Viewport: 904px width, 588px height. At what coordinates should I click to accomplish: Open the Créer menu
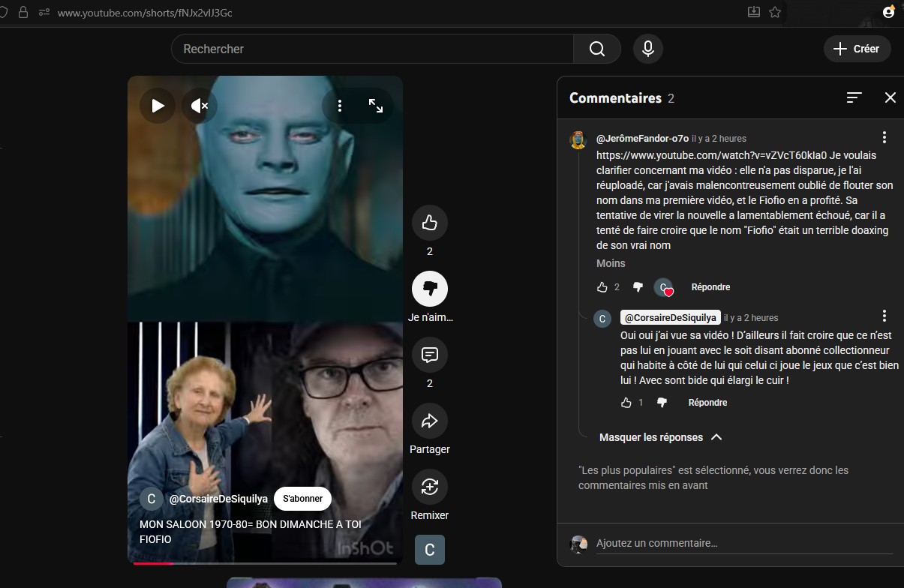857,49
